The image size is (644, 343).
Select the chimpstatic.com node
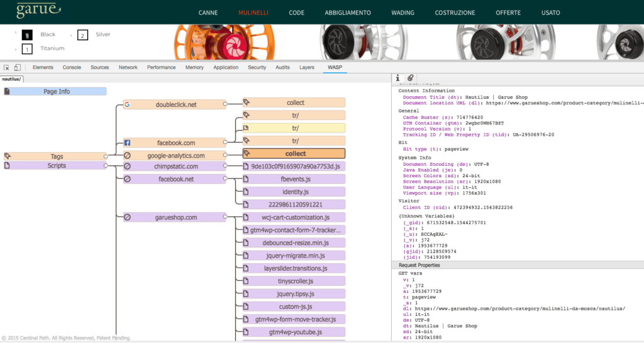175,166
